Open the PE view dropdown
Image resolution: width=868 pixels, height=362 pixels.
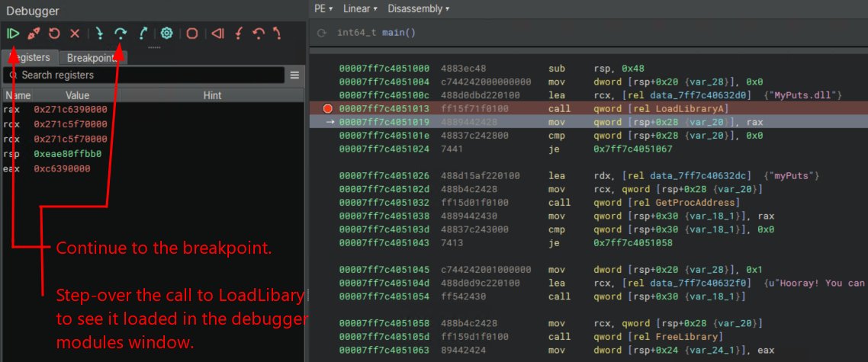click(324, 8)
